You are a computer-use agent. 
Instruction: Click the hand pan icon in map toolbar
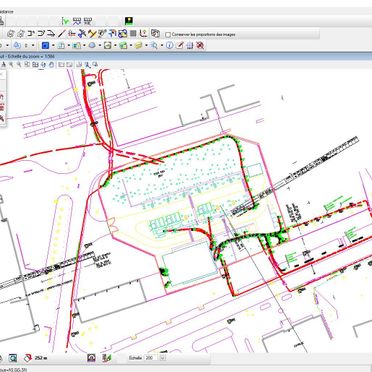[51, 65]
